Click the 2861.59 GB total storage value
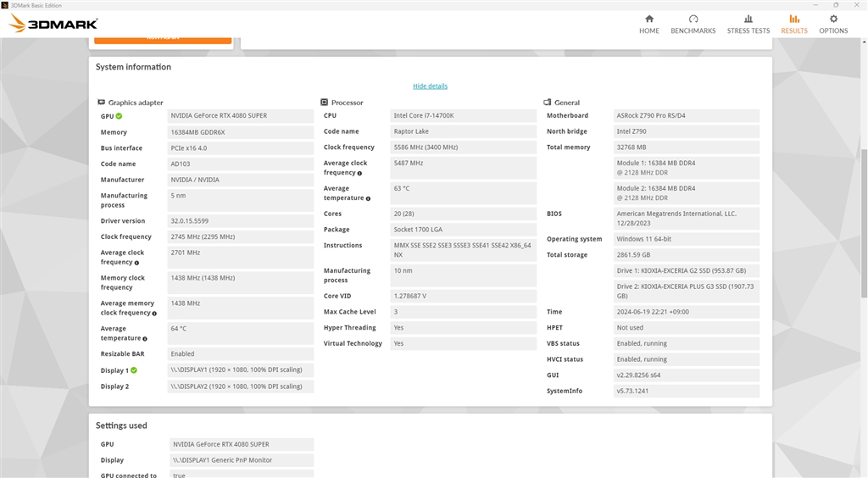The height and width of the screenshot is (478, 868). click(687, 255)
